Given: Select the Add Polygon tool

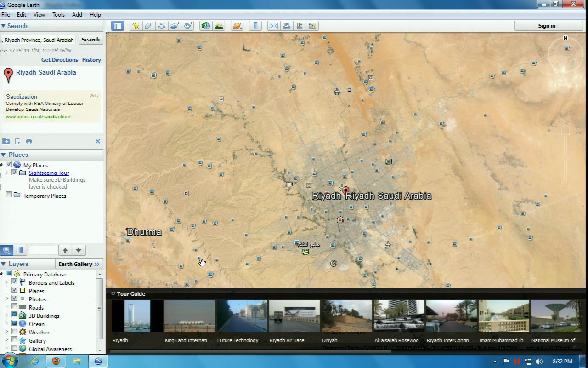Looking at the screenshot, I should point(149,26).
